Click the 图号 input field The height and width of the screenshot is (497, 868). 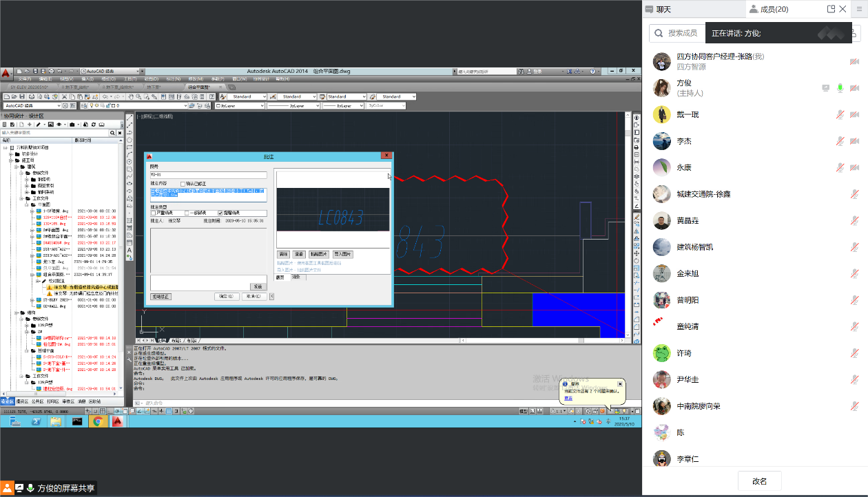pyautogui.click(x=209, y=175)
